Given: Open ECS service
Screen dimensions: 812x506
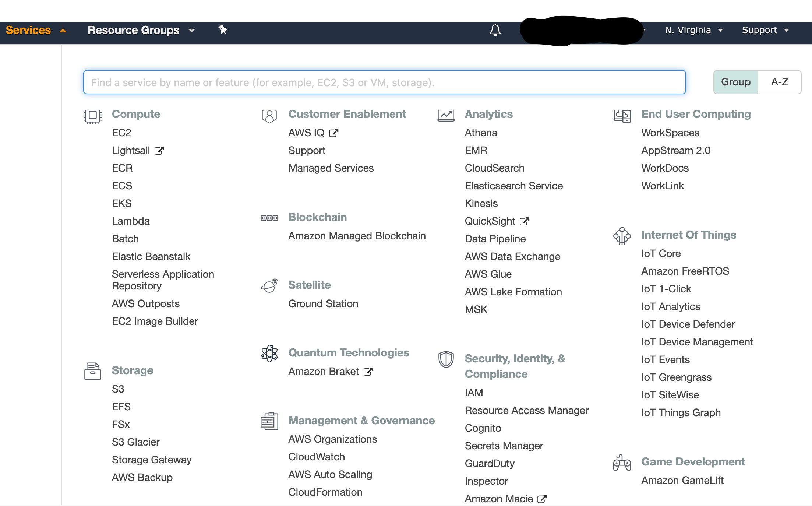Looking at the screenshot, I should tap(122, 186).
